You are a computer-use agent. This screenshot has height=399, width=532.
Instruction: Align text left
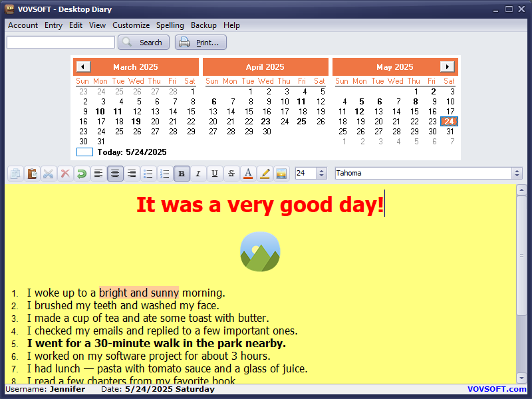[98, 174]
